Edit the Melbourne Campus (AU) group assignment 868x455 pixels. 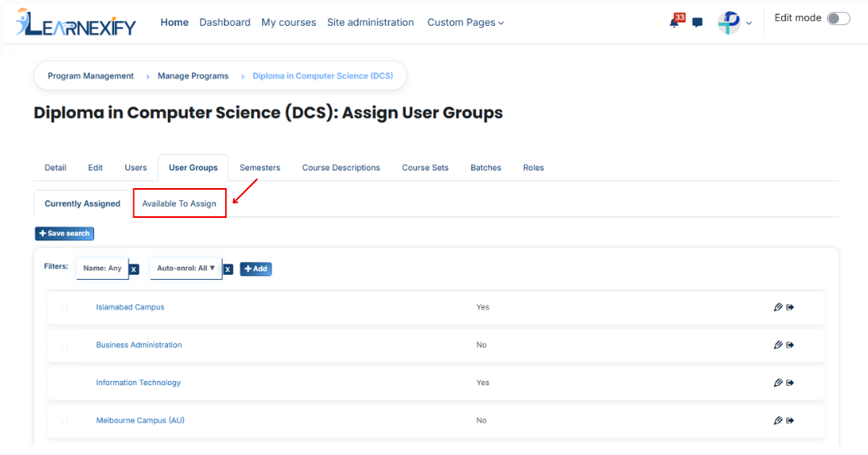tap(778, 420)
